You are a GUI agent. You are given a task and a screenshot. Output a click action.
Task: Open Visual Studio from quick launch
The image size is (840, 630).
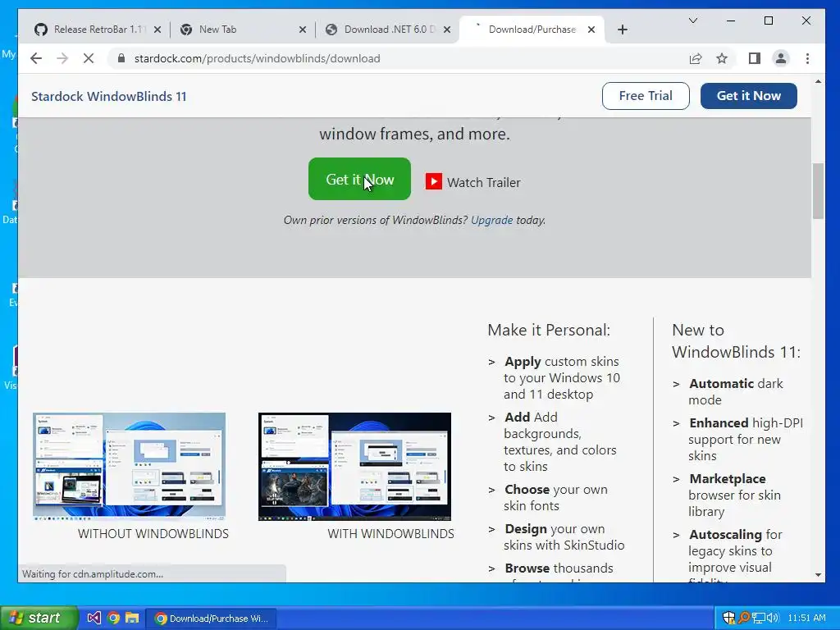[94, 619]
